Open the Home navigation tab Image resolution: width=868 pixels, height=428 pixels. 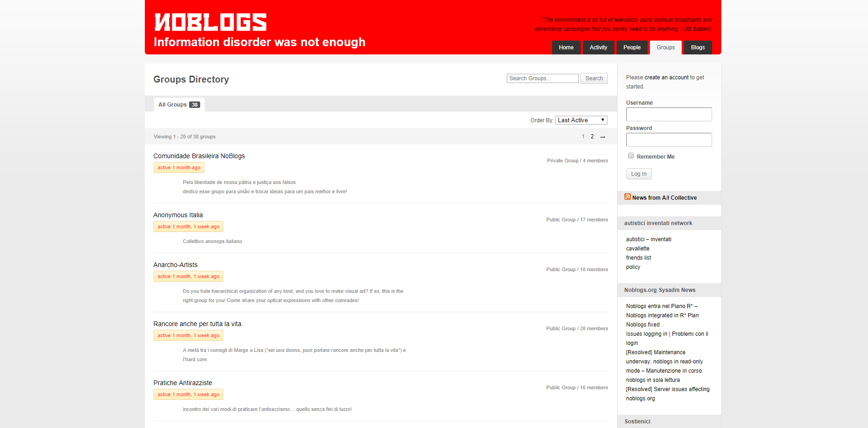coord(566,48)
